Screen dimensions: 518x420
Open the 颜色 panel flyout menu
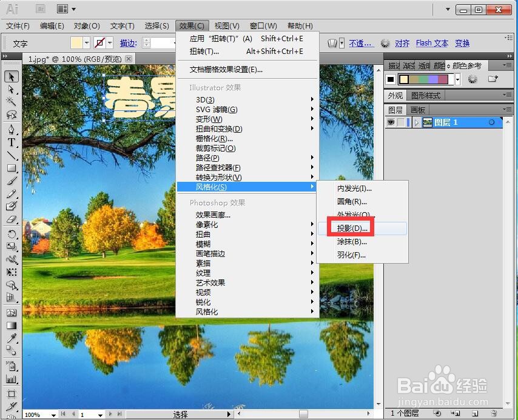tap(507, 66)
